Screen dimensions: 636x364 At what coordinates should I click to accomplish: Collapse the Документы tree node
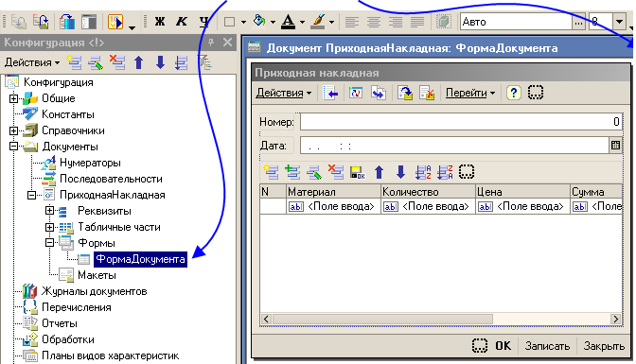coord(13,147)
